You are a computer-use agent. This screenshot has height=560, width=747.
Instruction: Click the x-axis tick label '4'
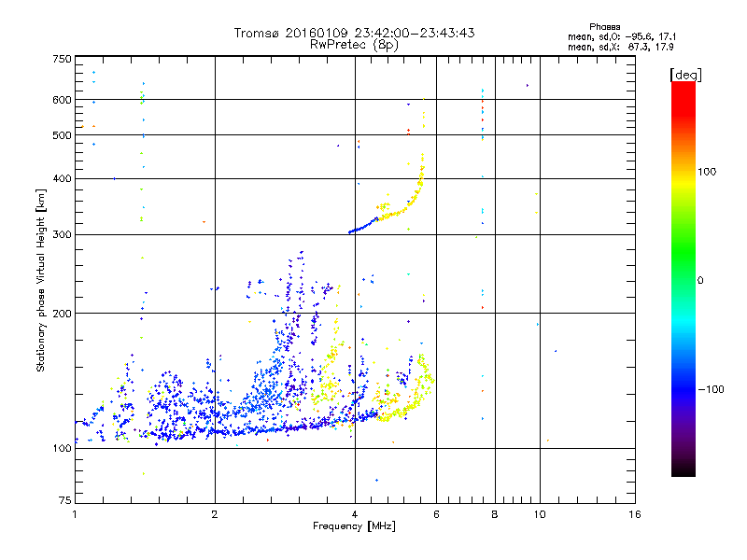point(355,514)
